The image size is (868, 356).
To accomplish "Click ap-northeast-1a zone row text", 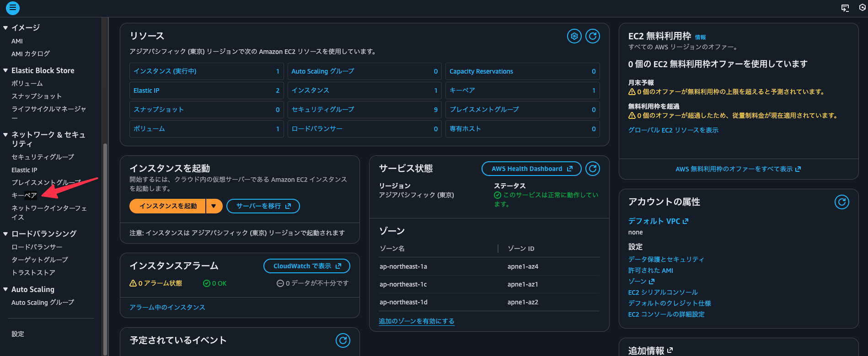I will click(403, 266).
